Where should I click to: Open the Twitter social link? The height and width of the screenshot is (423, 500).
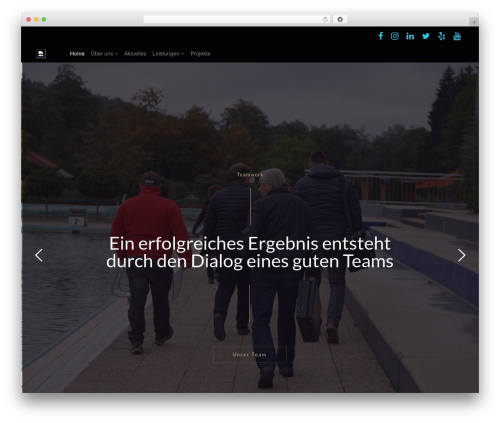pyautogui.click(x=426, y=36)
